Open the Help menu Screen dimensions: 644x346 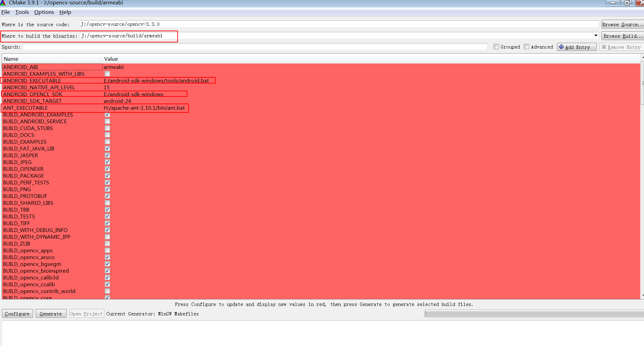(65, 12)
